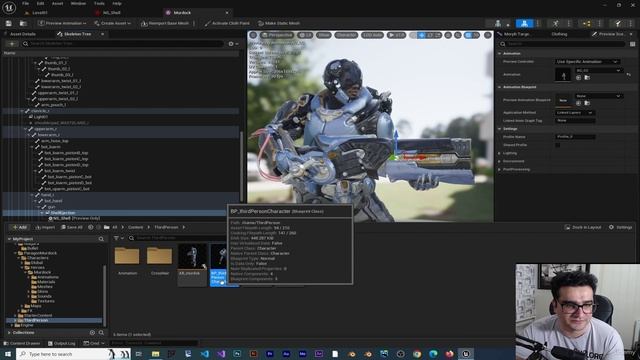The width and height of the screenshot is (640, 360).
Task: Close the Skeleton Tree tab
Action: tap(102, 34)
